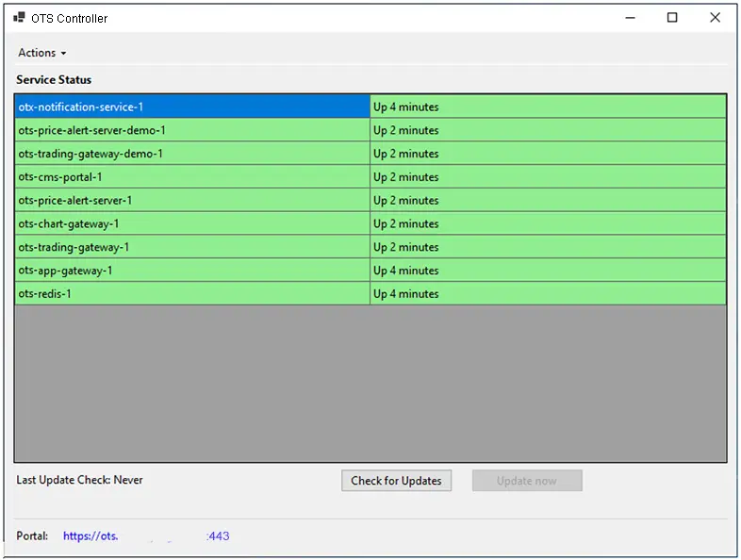
Task: Select ots-trading-gateway-demo-1 service
Action: (91, 154)
